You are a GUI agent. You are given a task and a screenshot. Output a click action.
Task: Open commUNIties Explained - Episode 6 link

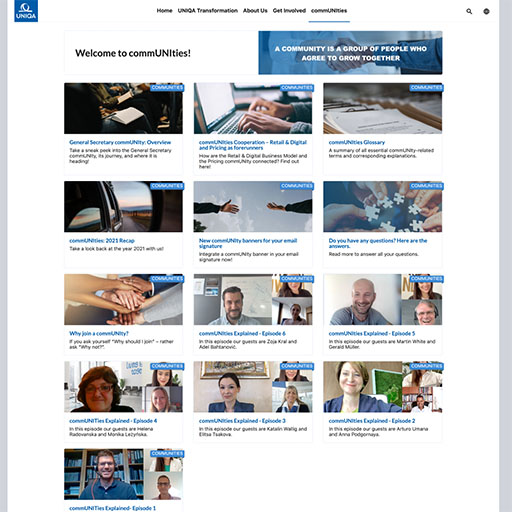pos(242,333)
